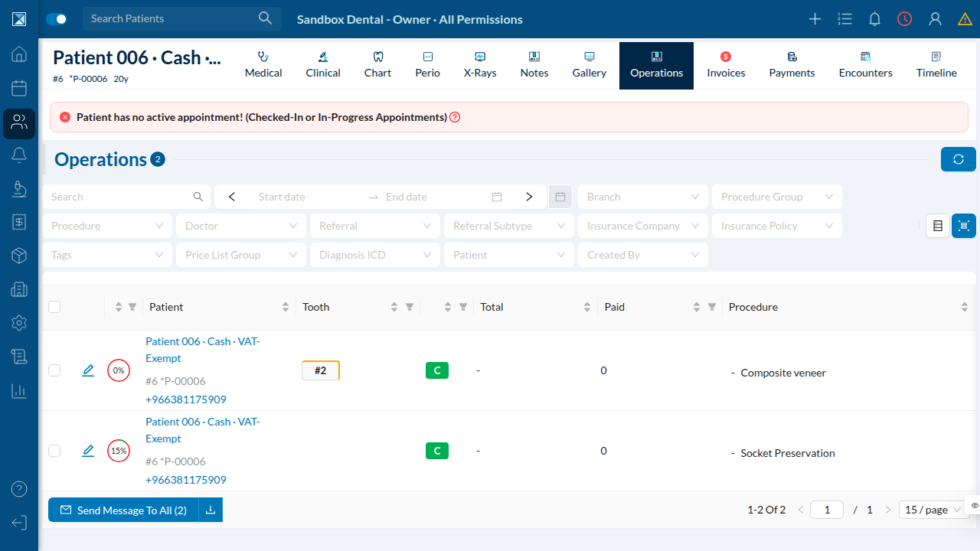
Task: Click the red clock icon in header
Action: 905,19
